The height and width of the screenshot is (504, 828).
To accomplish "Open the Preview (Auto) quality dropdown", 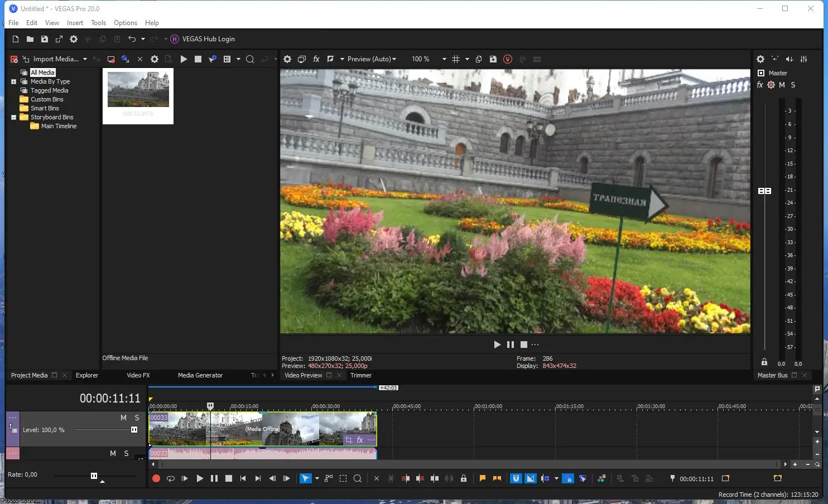I will pyautogui.click(x=372, y=59).
